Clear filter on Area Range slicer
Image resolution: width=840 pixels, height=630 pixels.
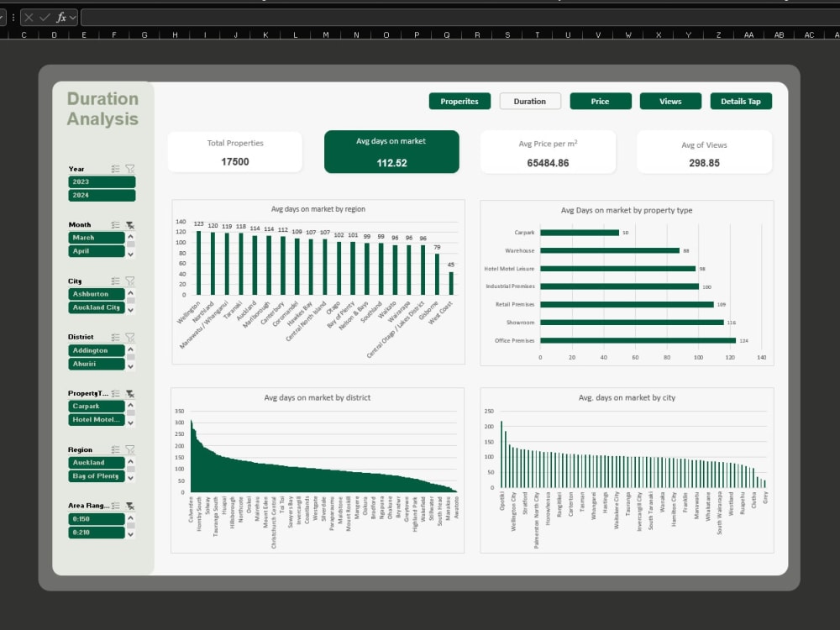(x=129, y=506)
